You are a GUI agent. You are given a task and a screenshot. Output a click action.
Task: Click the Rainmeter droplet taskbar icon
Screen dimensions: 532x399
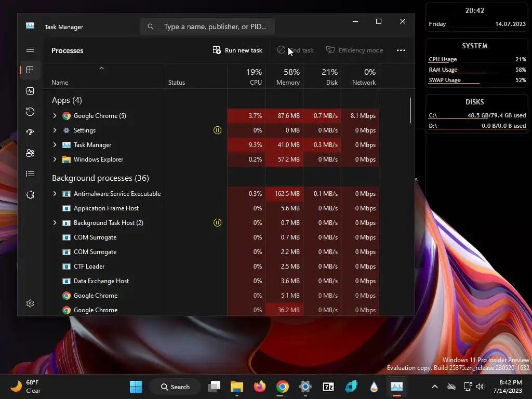pyautogui.click(x=374, y=387)
